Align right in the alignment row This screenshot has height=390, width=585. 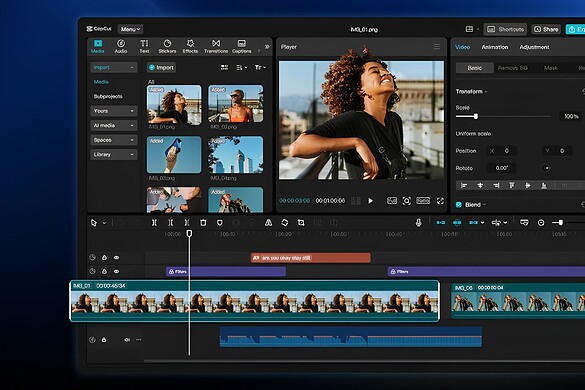(x=496, y=185)
